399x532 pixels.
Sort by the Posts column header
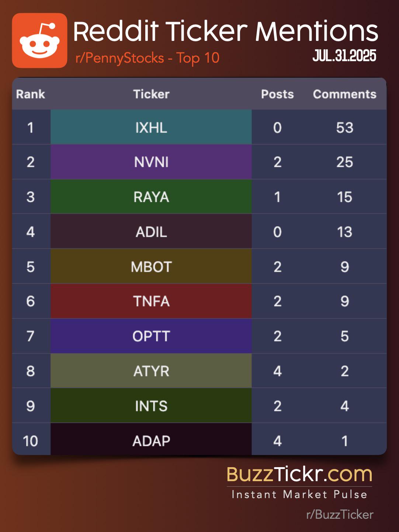coord(277,94)
